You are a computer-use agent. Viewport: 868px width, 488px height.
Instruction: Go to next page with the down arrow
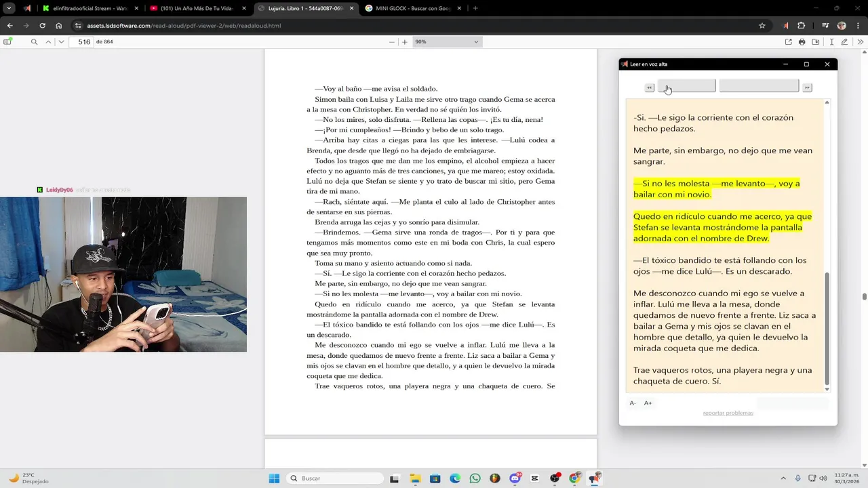coord(61,42)
